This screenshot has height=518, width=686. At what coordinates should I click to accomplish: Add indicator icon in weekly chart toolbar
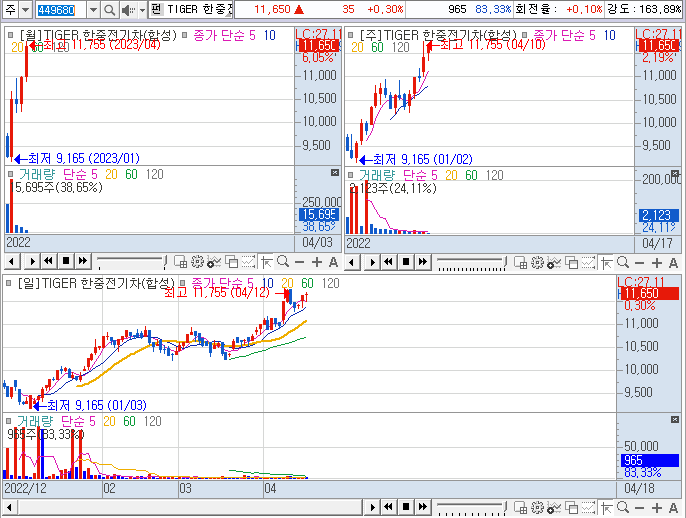click(x=553, y=262)
